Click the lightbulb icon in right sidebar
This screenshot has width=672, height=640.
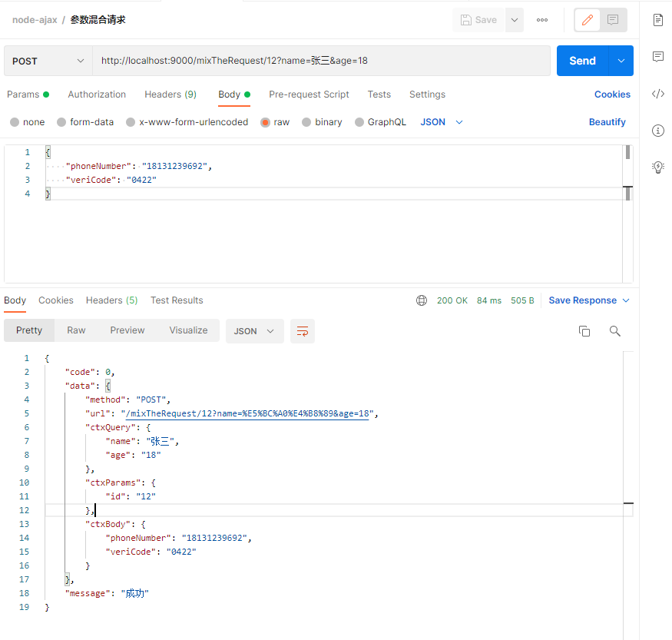658,167
